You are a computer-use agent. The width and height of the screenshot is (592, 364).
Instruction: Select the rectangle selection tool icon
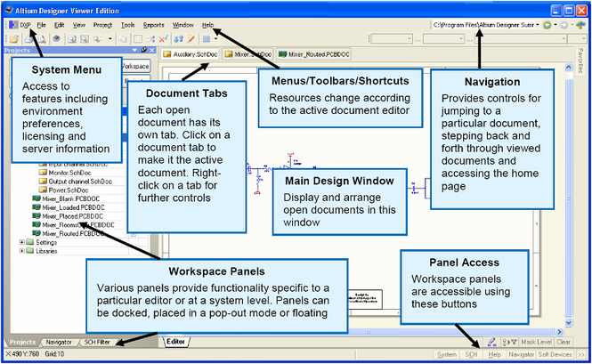click(x=138, y=38)
